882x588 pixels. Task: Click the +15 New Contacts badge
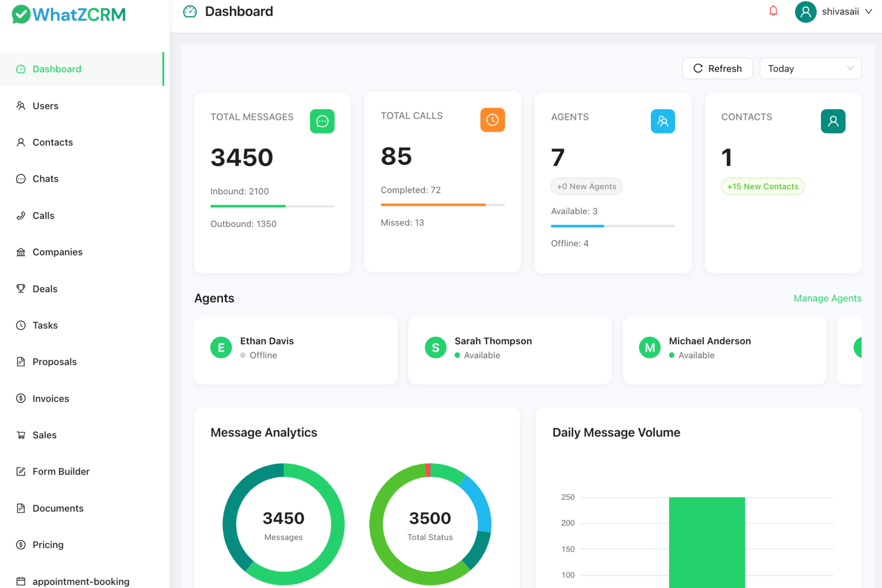click(762, 186)
